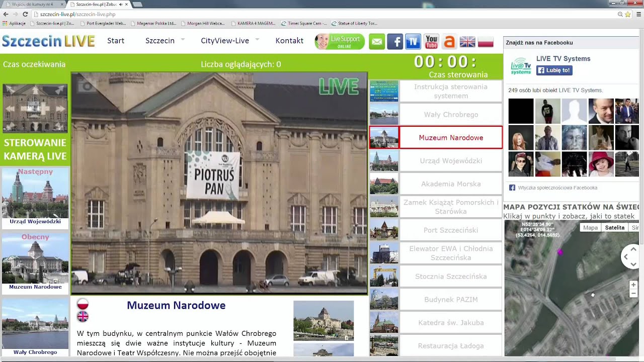Click the TV icon in header
The image size is (644, 362).
click(413, 42)
